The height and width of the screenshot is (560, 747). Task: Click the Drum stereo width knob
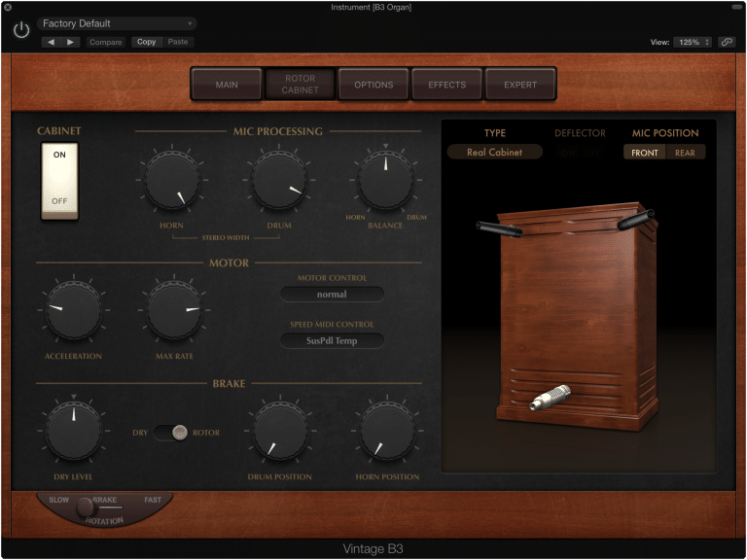(279, 180)
